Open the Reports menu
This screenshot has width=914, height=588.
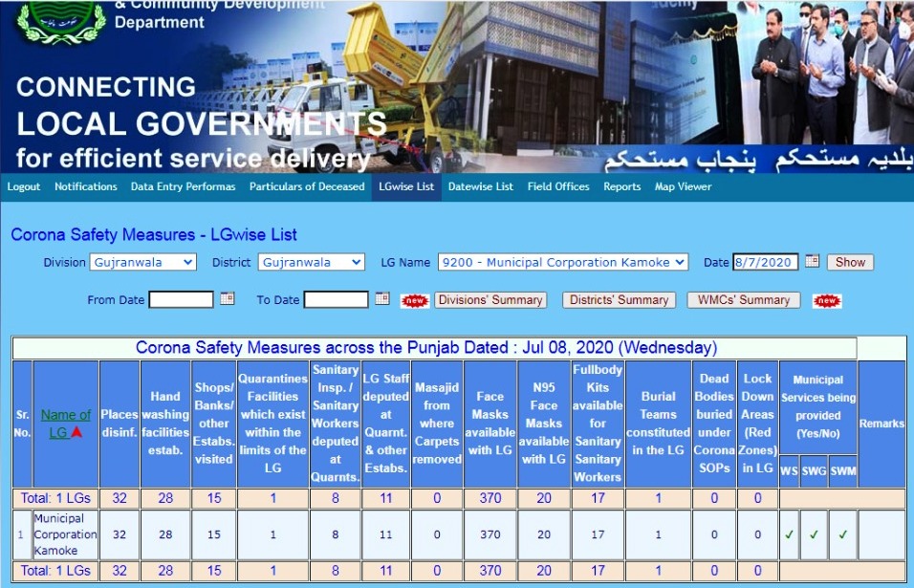622,186
